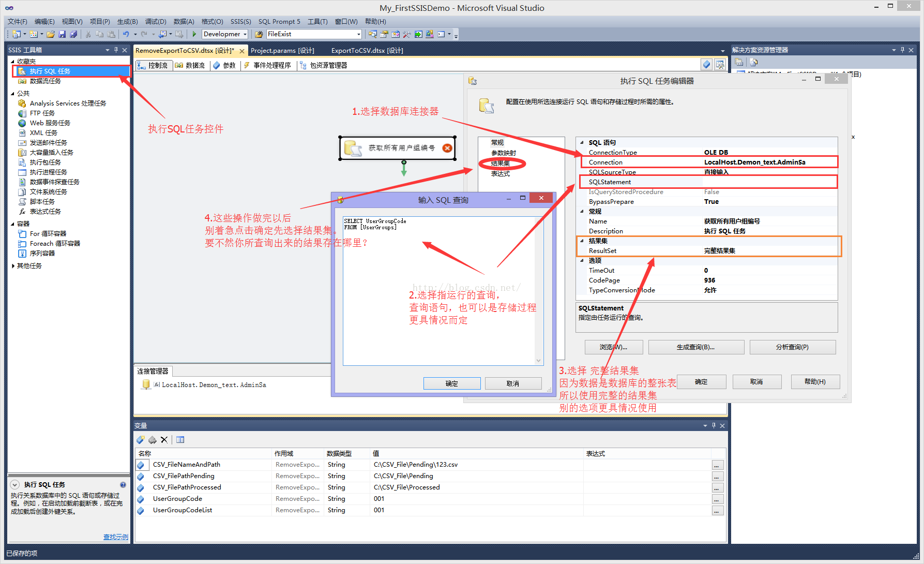Click the help question icon in toolbox description
924x564 pixels.
123,485
